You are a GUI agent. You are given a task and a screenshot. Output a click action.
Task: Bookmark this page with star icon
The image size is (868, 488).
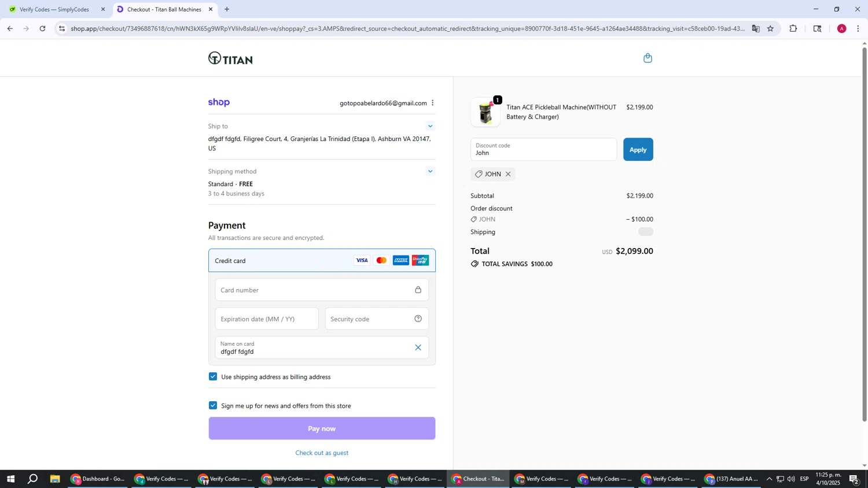[770, 28]
